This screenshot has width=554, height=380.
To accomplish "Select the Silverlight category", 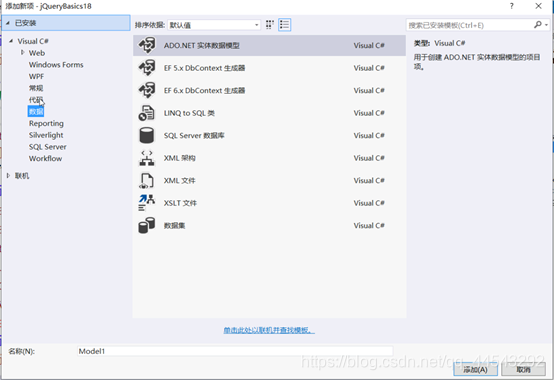I will [x=46, y=135].
